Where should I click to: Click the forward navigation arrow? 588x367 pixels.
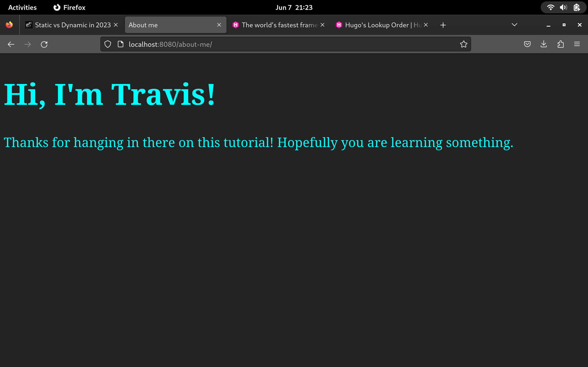28,44
